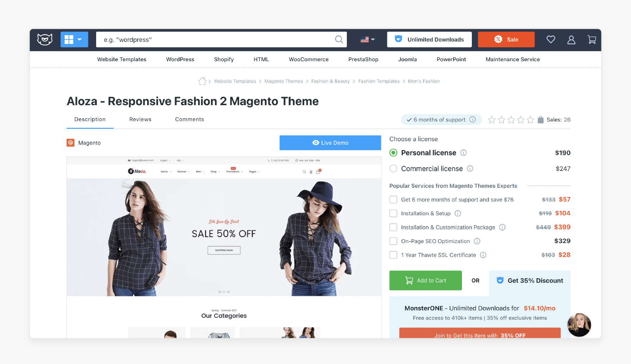Screen dimensions: 631x364
Task: Open the Sale button
Action: coord(506,39)
